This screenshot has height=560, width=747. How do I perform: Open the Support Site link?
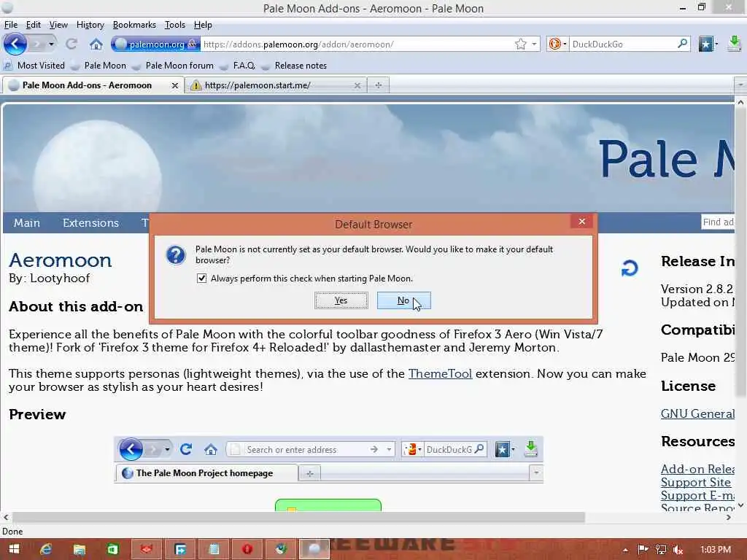(x=695, y=483)
